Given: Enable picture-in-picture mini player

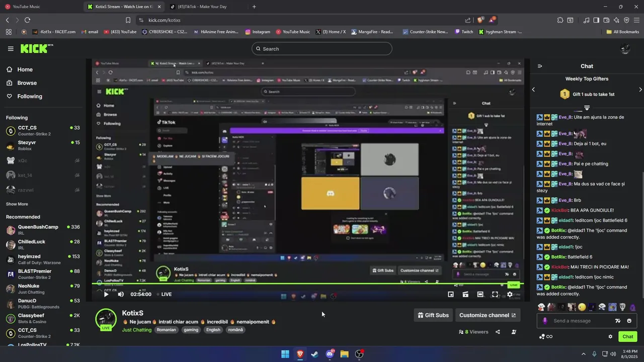Looking at the screenshot, I should coord(451,294).
